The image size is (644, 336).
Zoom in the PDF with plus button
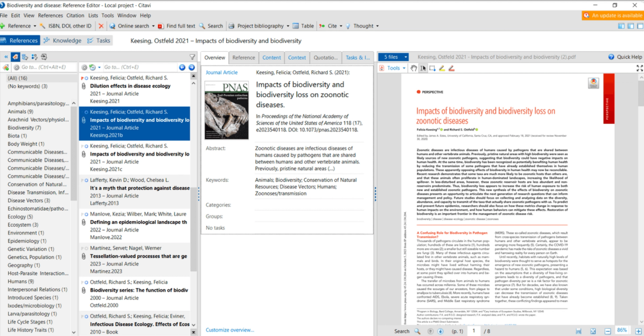tap(638, 331)
